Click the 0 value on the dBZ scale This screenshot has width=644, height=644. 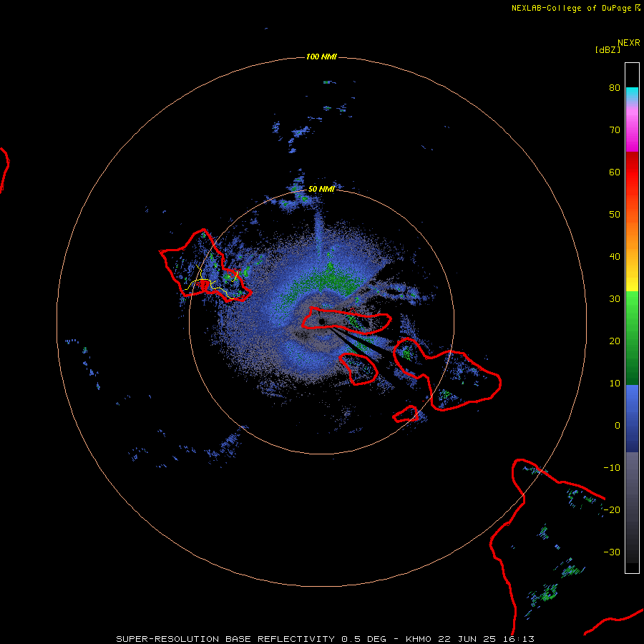pyautogui.click(x=618, y=426)
